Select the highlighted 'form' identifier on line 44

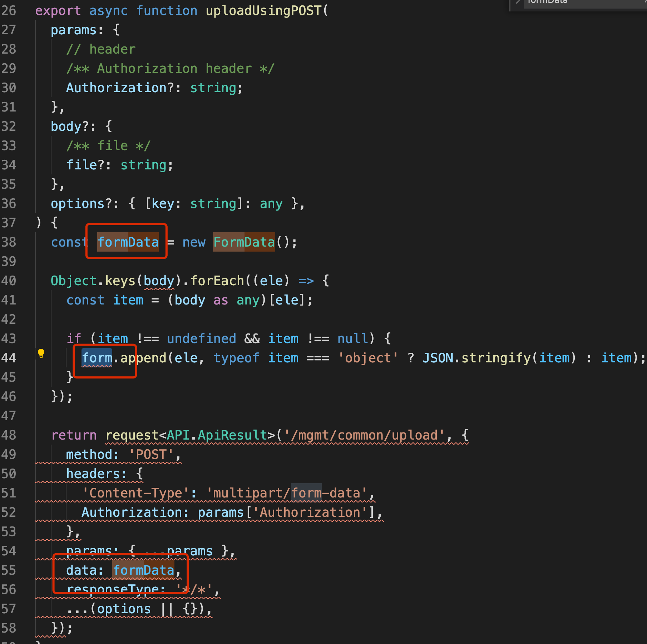tap(97, 358)
